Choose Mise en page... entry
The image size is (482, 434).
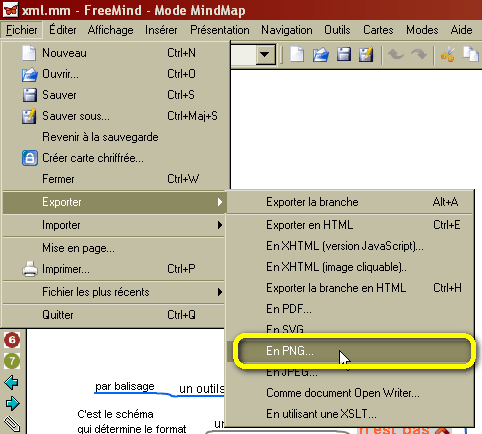[x=113, y=248]
